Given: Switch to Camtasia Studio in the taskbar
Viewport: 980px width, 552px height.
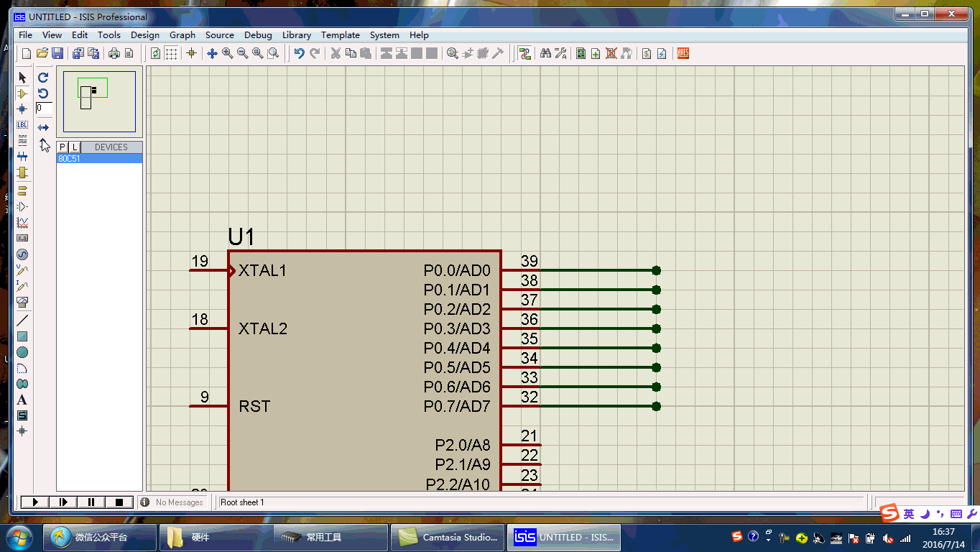Looking at the screenshot, I should pyautogui.click(x=447, y=537).
